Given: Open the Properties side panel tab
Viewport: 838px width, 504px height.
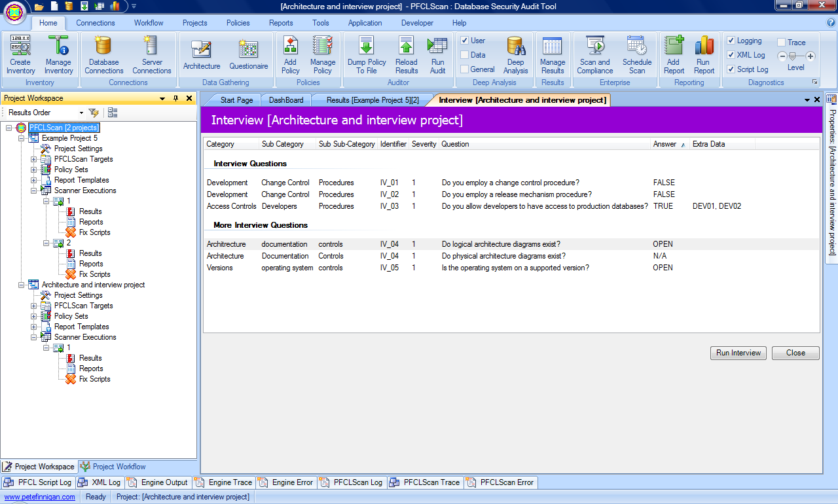Looking at the screenshot, I should tap(832, 179).
